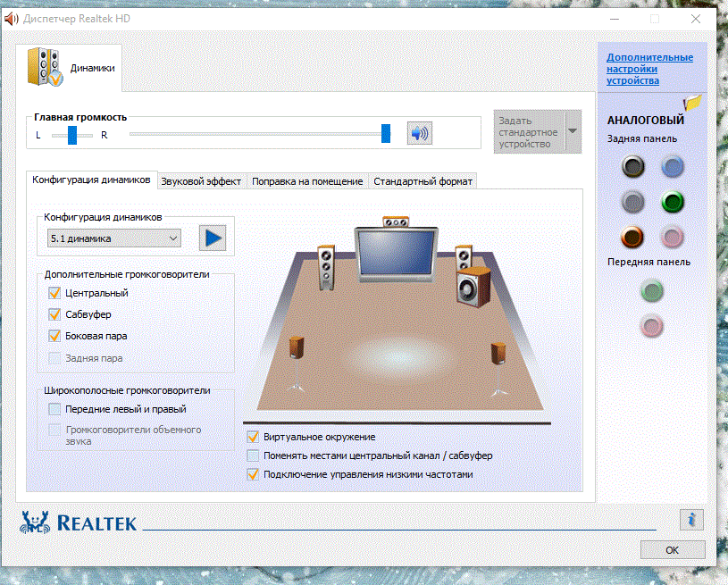Screen dimensions: 728x585
Task: Click the mute speaker icon beside volume slider
Action: click(420, 133)
